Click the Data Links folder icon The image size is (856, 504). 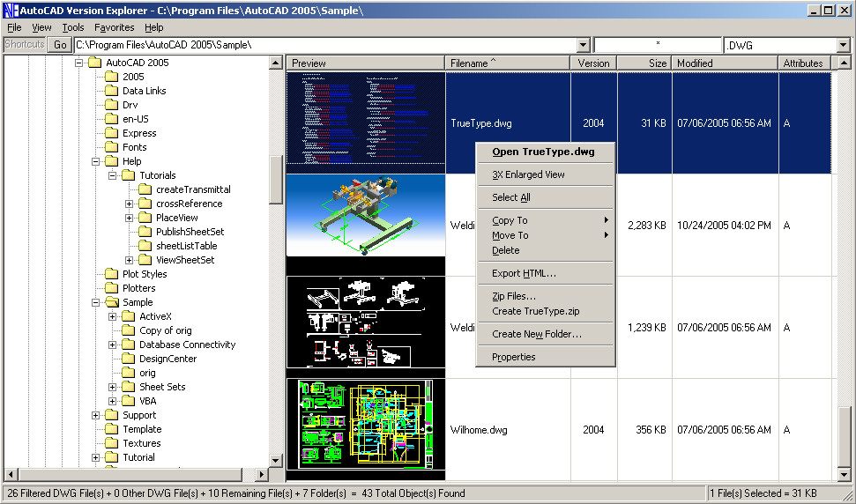point(111,91)
